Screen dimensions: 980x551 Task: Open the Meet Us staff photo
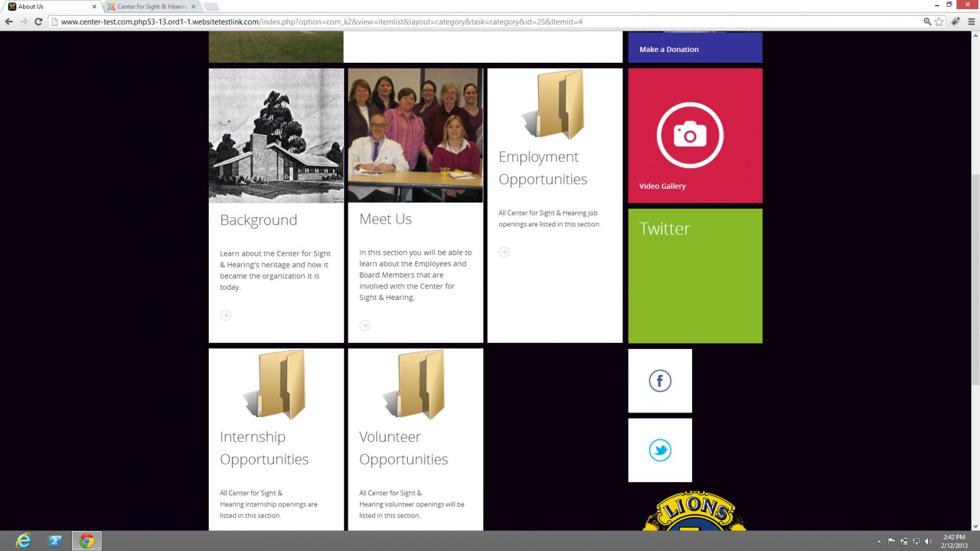point(416,135)
